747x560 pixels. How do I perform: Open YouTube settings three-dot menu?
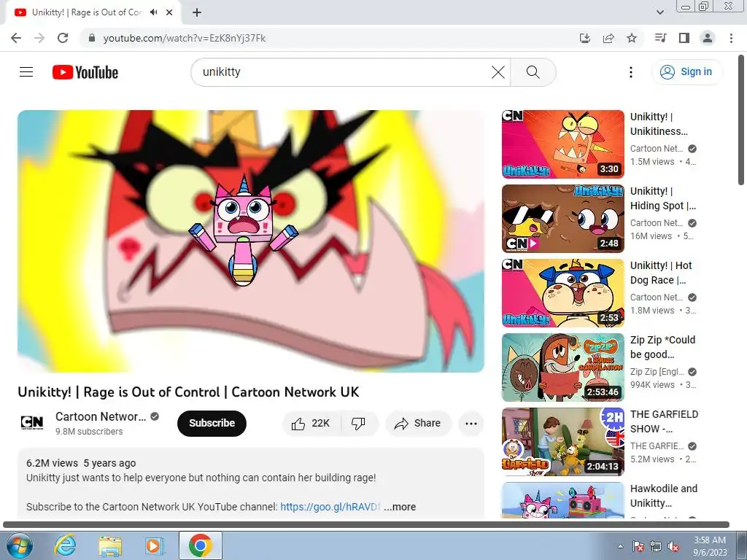[631, 72]
